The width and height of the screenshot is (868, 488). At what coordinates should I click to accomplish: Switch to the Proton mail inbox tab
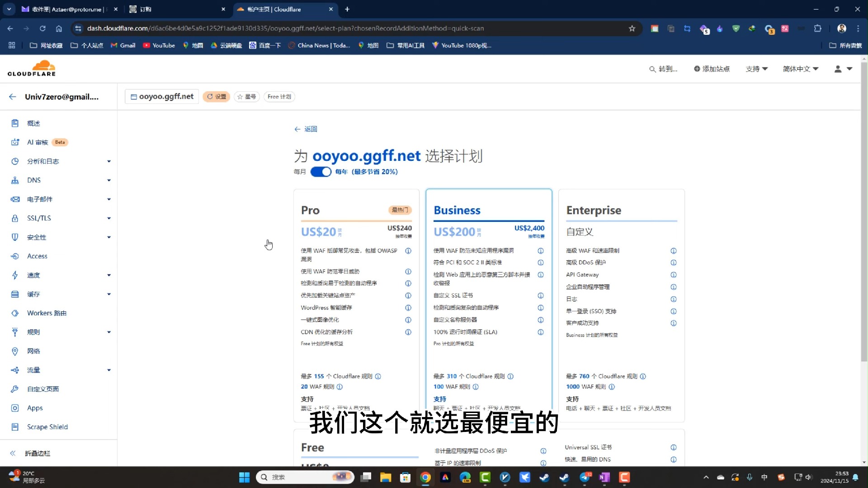click(x=70, y=9)
